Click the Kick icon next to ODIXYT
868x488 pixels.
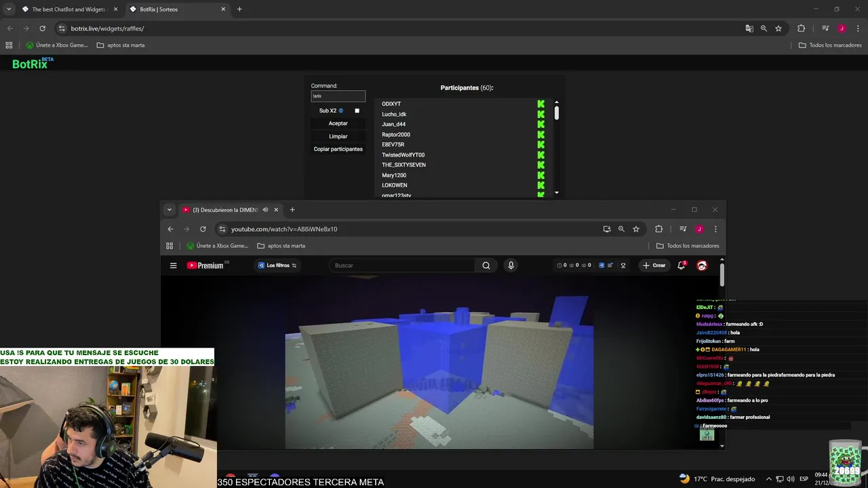(540, 104)
